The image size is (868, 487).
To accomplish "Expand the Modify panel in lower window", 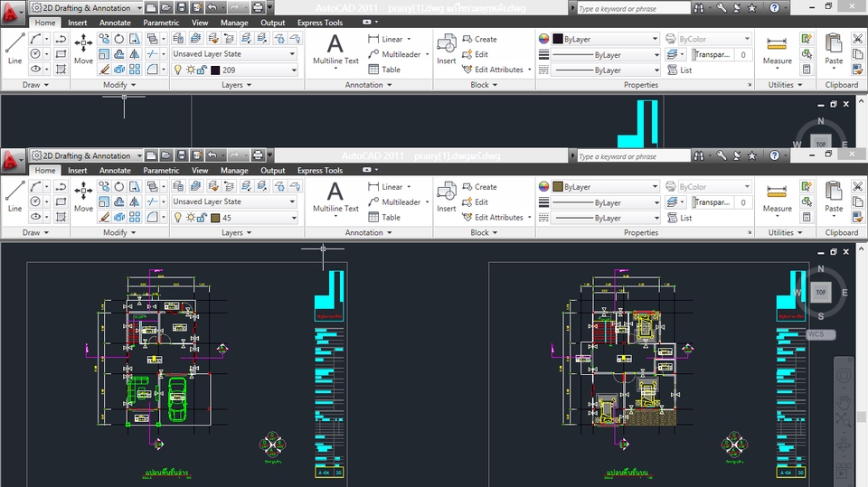I will pyautogui.click(x=119, y=232).
